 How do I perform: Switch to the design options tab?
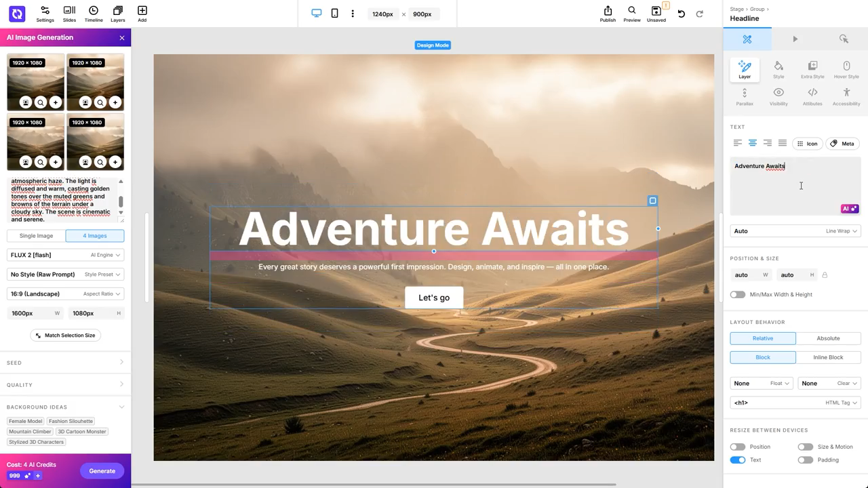click(747, 39)
